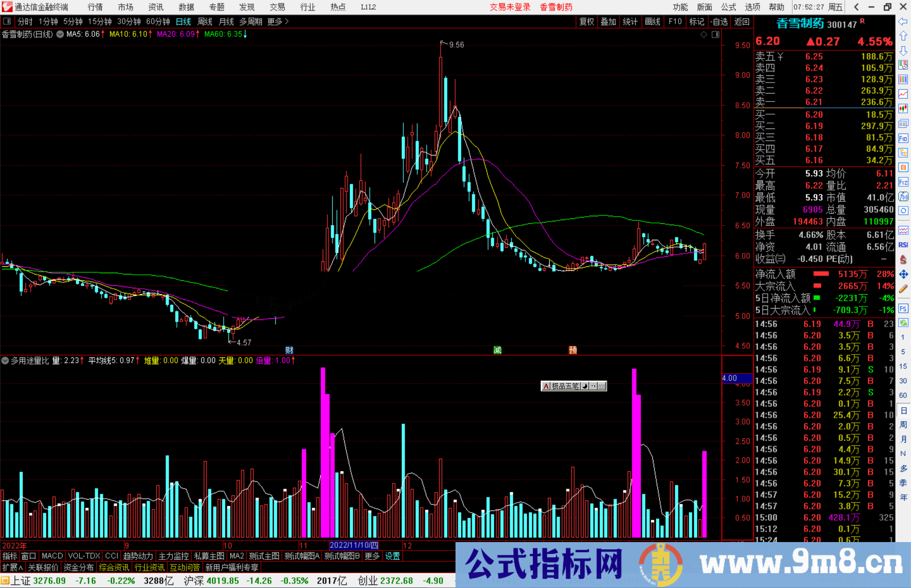Select the MACD indicator tab
911x588 pixels.
coord(52,556)
